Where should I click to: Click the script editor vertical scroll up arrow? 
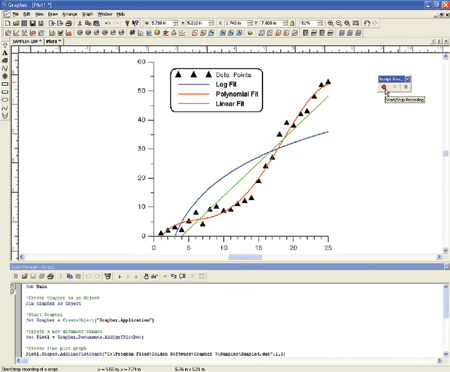[446, 287]
